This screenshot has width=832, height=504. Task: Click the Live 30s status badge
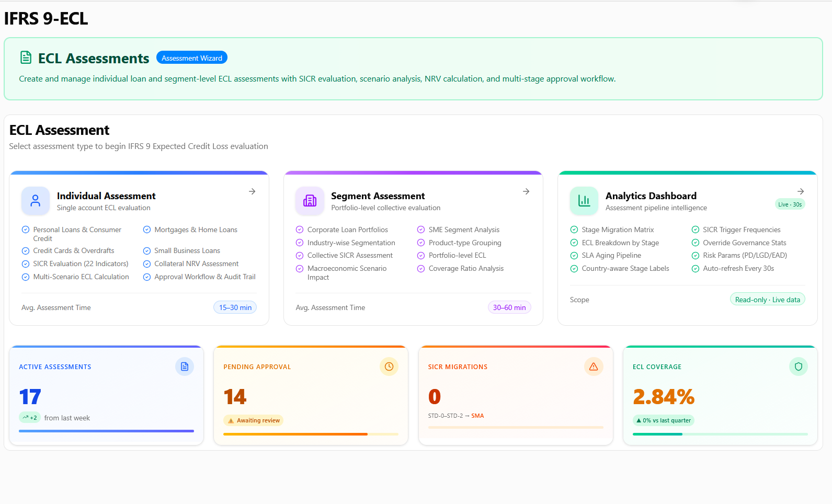(x=790, y=204)
